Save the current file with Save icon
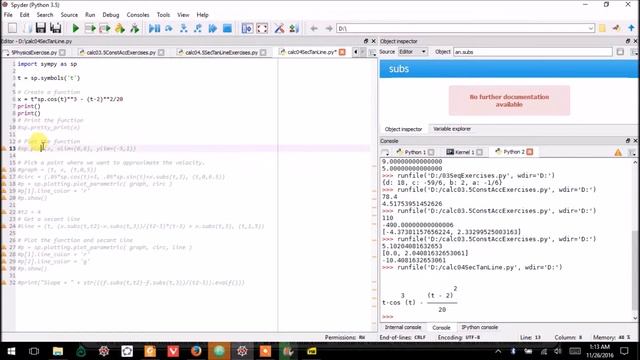This screenshot has width=640, height=360. tap(40, 28)
